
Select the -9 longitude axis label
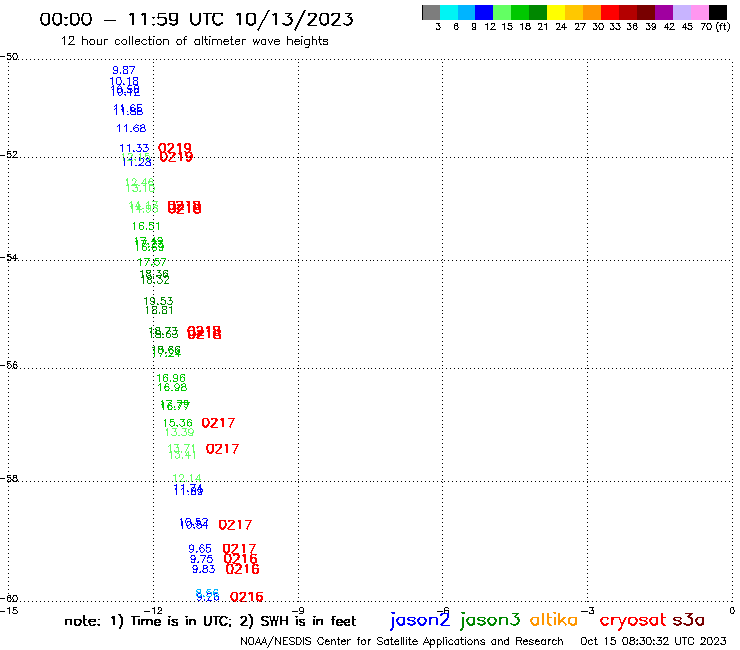tap(298, 611)
